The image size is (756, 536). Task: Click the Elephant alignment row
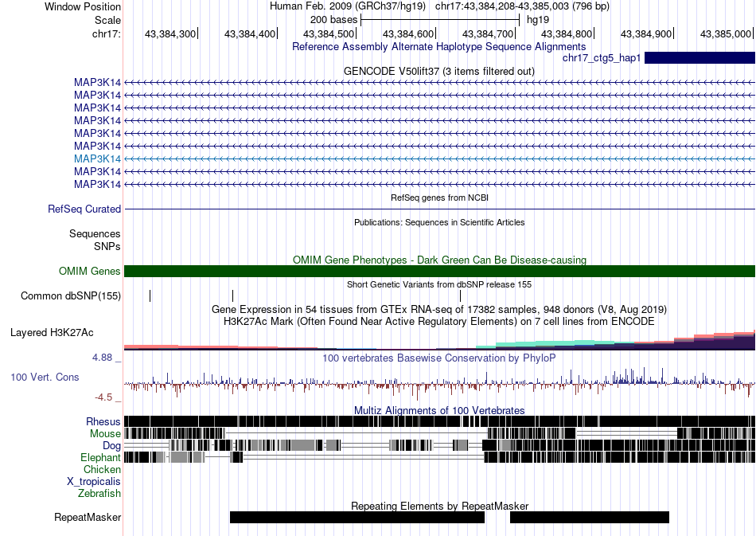[440, 457]
